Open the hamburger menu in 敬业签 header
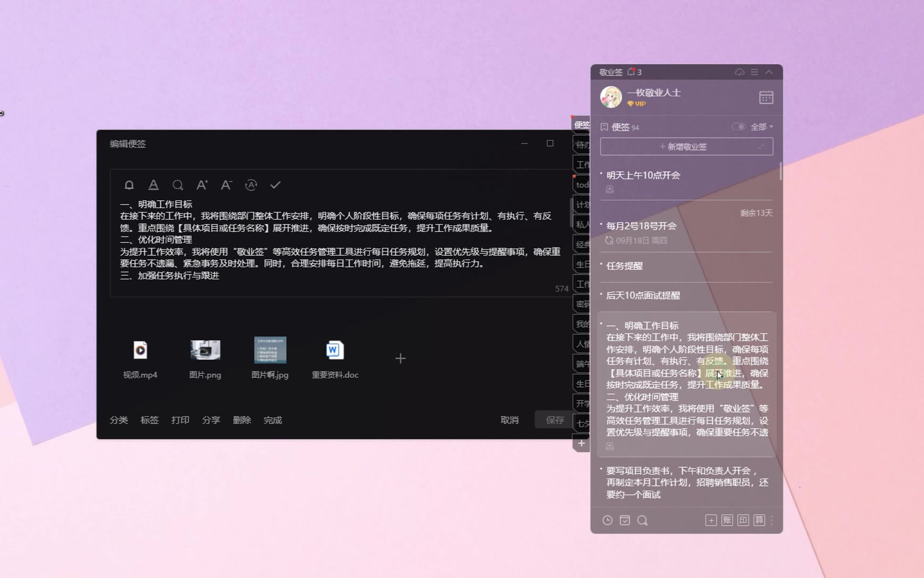Viewport: 924px width, 578px height. [x=754, y=72]
